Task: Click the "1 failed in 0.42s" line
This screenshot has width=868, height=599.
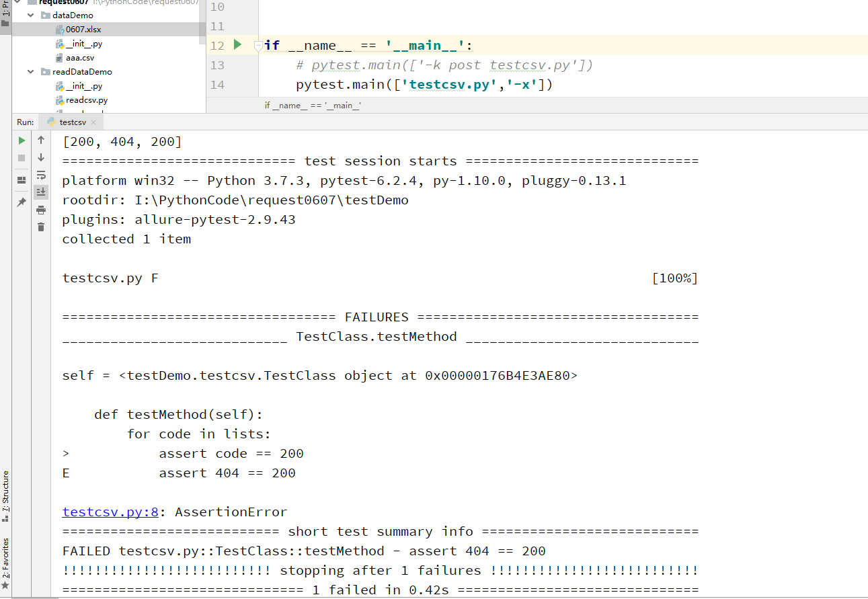Action: coord(381,590)
